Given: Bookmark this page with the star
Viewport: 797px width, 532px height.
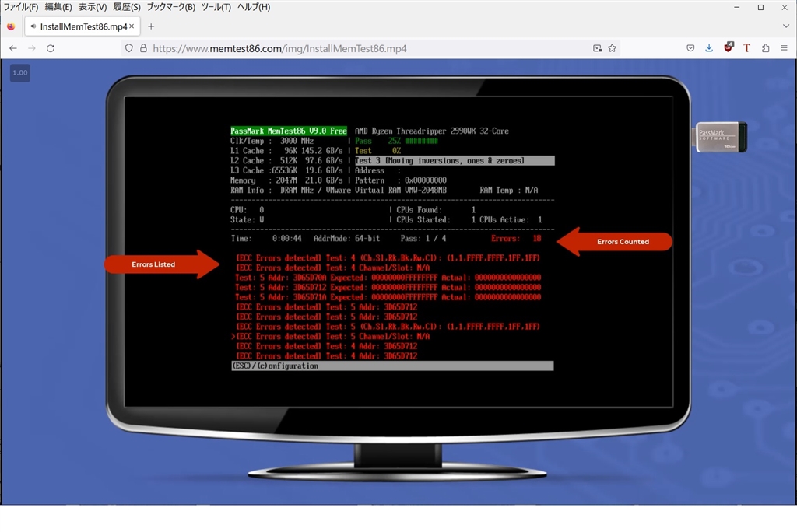Looking at the screenshot, I should (x=612, y=48).
